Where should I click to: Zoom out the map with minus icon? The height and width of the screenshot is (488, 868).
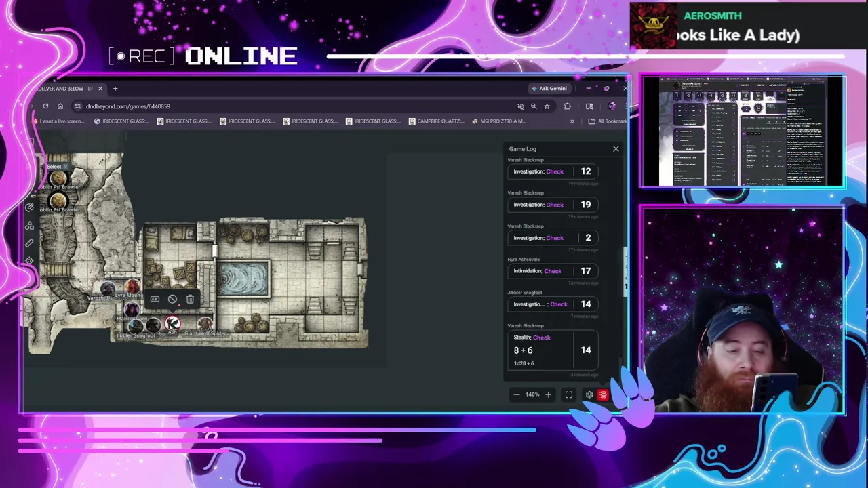[x=517, y=394]
